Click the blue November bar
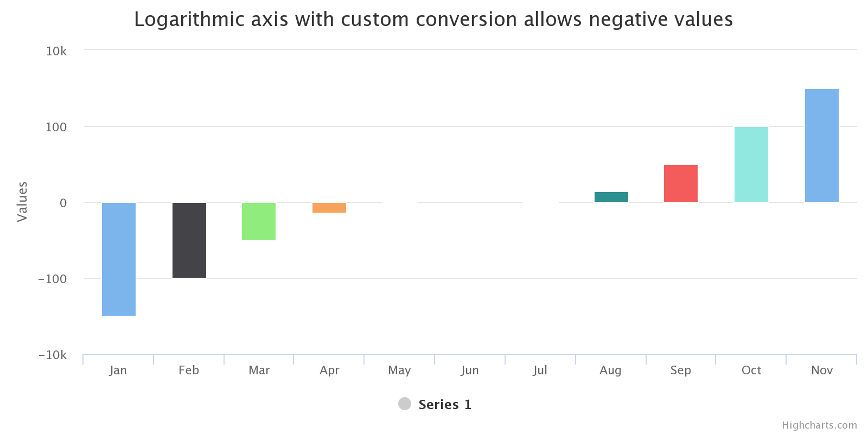Screen dimensions: 868x434 pos(822,145)
